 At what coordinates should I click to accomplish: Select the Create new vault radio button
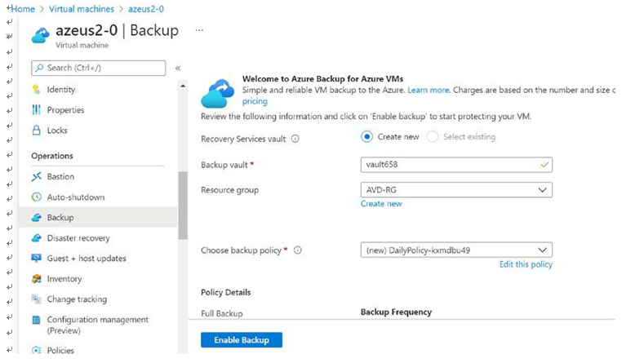(x=366, y=137)
